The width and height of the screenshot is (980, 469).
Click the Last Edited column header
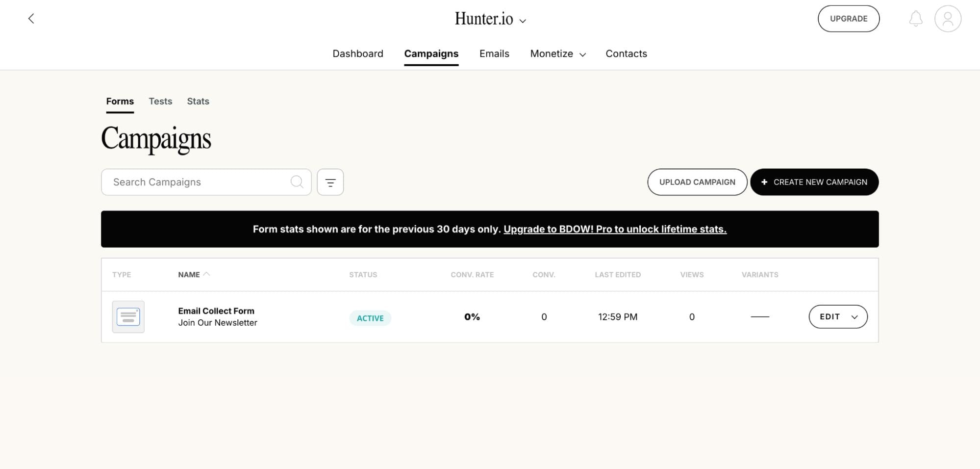618,275
